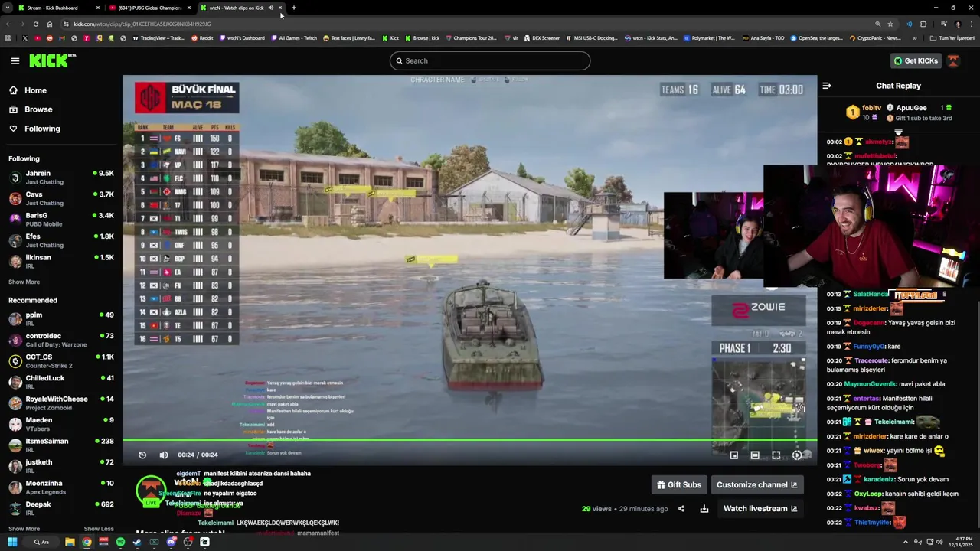
Task: Expand Following list with Show More
Action: [x=24, y=282]
